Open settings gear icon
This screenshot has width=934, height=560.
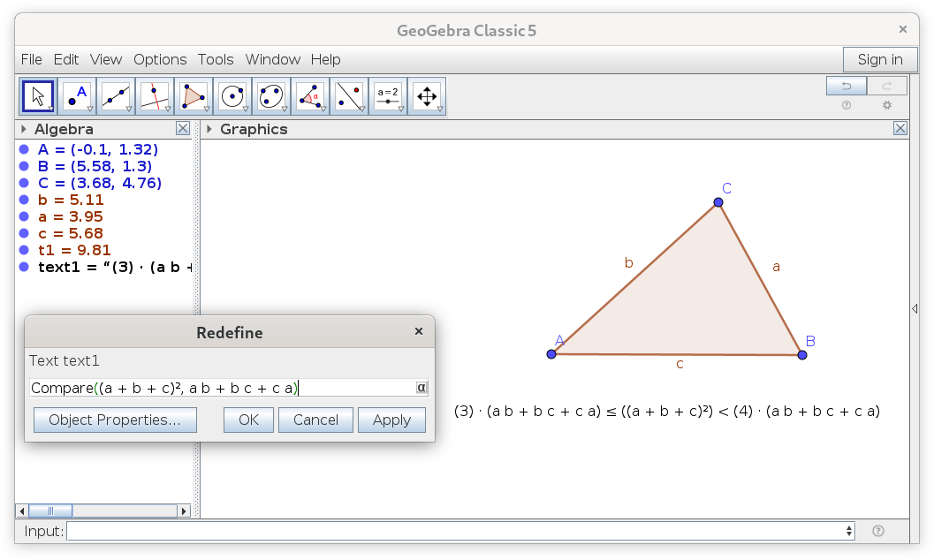click(887, 105)
